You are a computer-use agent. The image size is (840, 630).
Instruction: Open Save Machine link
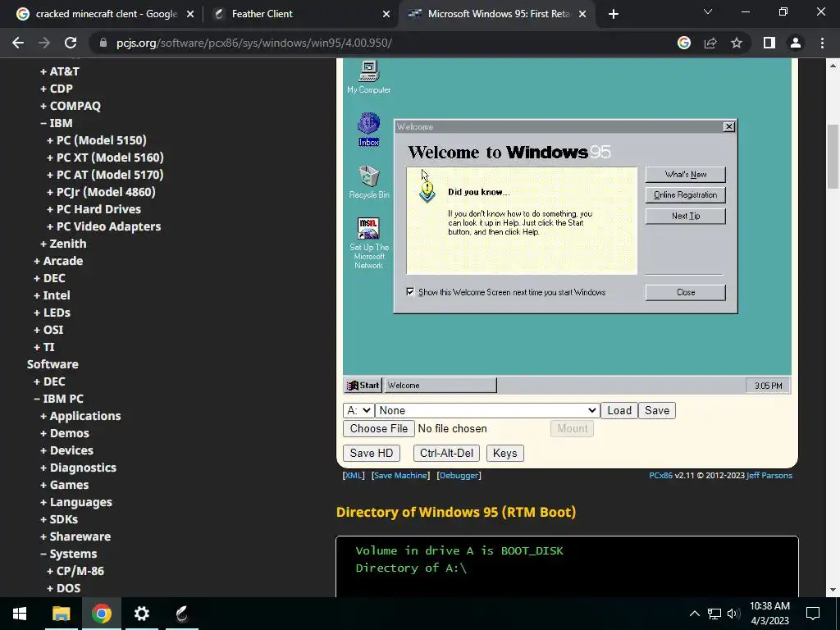point(400,475)
